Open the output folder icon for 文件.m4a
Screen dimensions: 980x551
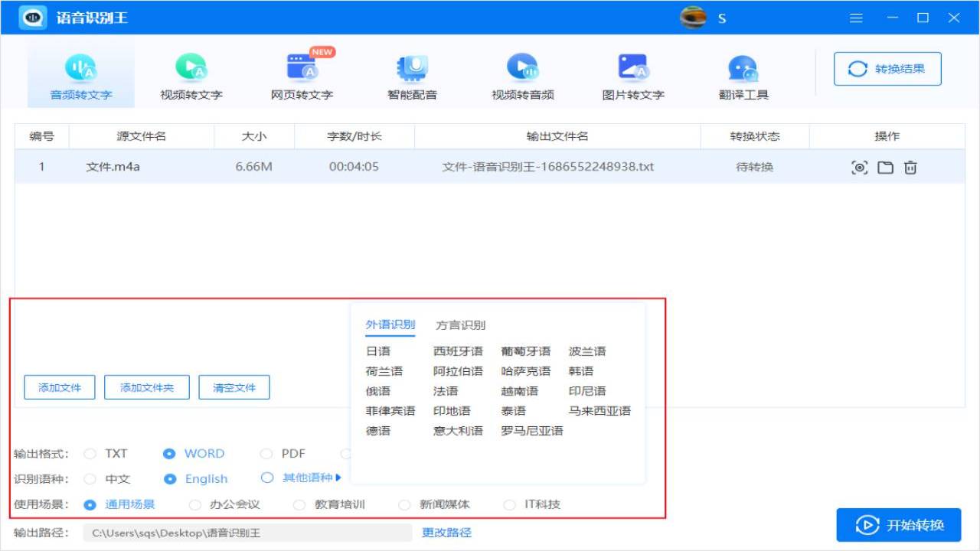coord(885,167)
